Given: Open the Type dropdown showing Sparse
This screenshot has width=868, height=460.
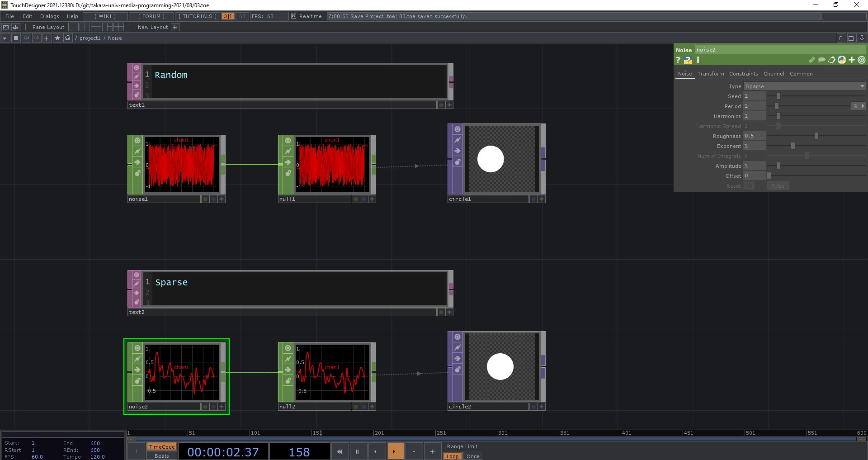Looking at the screenshot, I should coord(804,86).
